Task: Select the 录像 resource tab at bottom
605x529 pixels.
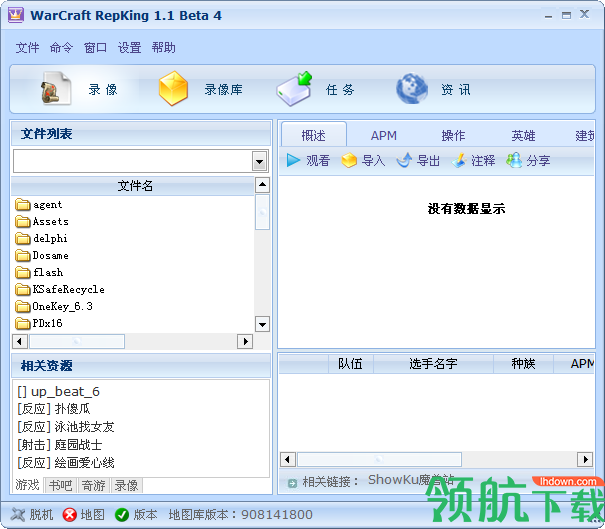Action: 127,485
